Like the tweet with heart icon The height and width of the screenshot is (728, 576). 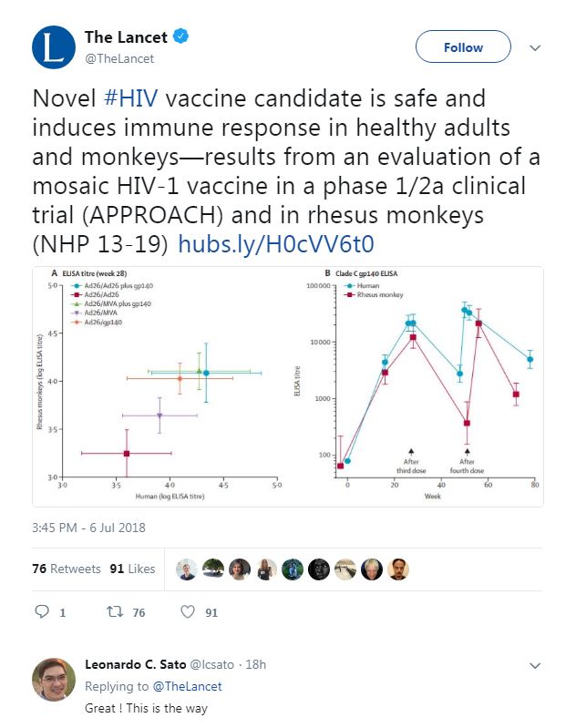pyautogui.click(x=188, y=612)
